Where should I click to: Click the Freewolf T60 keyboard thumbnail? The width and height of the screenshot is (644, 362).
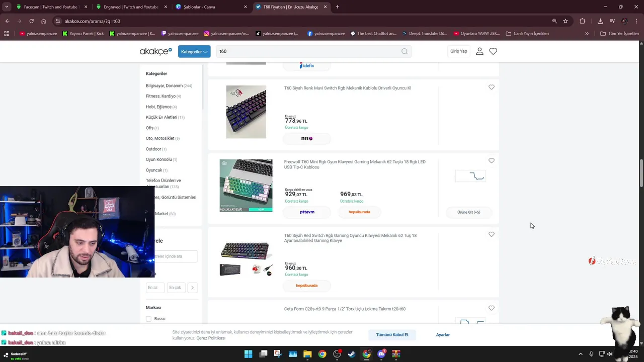point(246,186)
